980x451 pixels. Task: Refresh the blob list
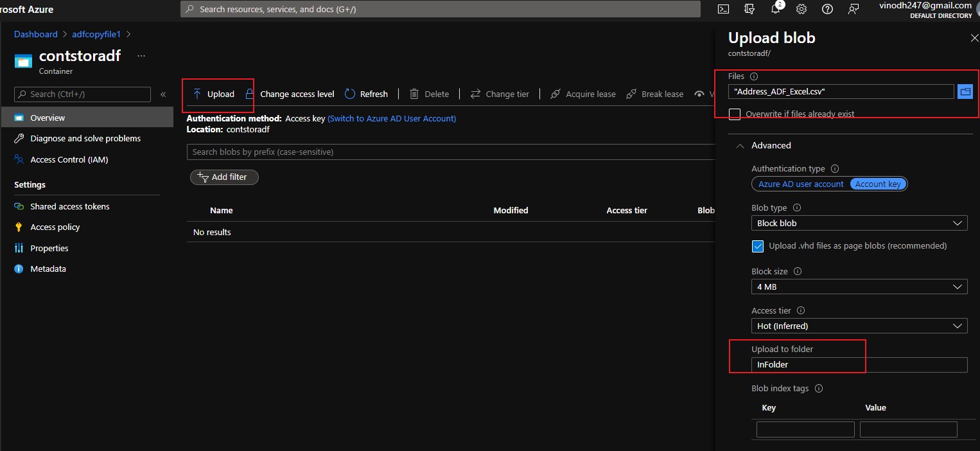pyautogui.click(x=366, y=94)
